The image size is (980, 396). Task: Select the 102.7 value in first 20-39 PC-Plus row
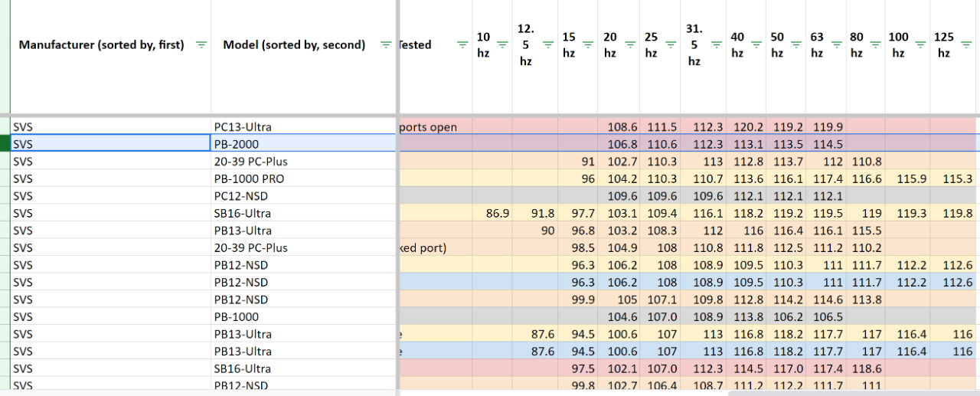point(619,161)
